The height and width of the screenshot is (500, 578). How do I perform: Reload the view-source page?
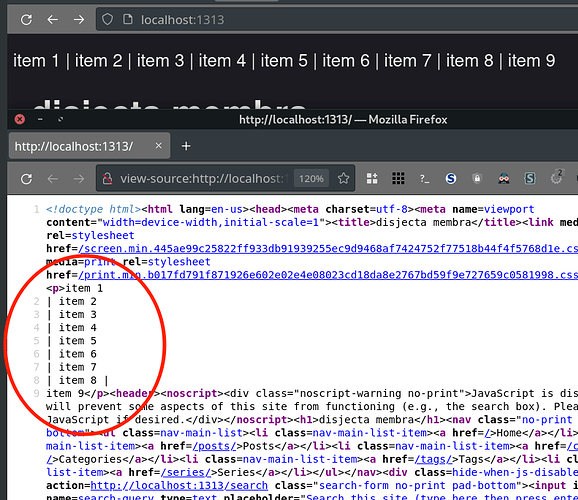pyautogui.click(x=26, y=179)
